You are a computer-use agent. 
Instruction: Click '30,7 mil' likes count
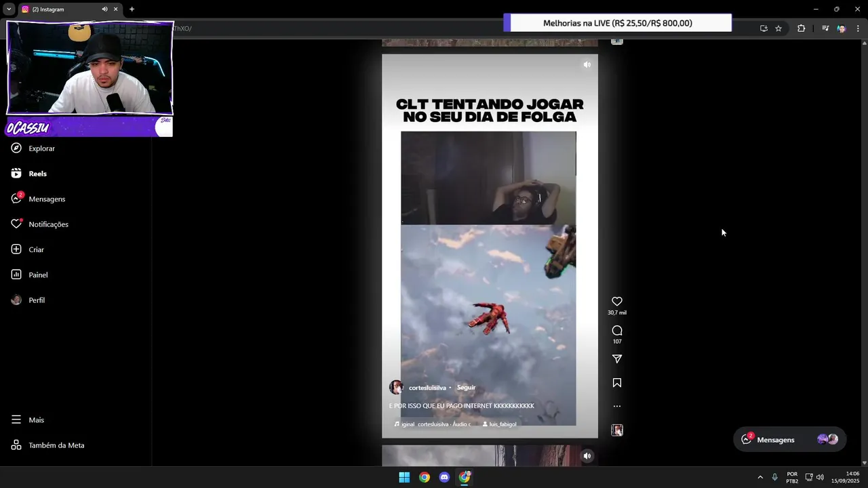[617, 313]
